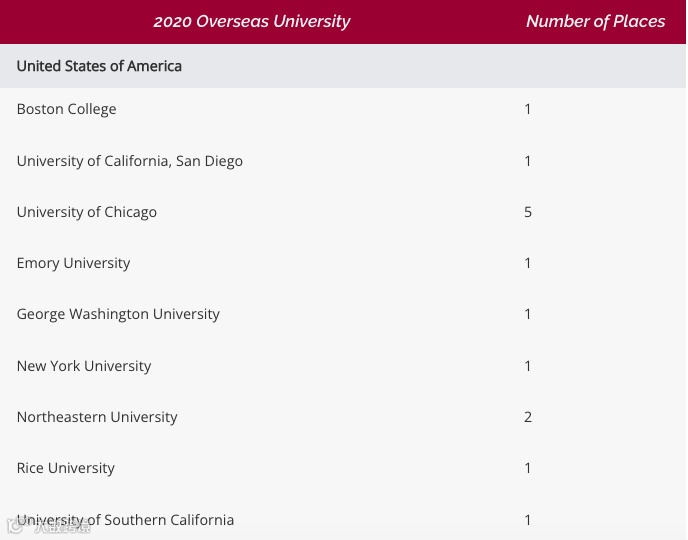Click the places count for University of Chicago
The image size is (688, 540).
(x=528, y=212)
